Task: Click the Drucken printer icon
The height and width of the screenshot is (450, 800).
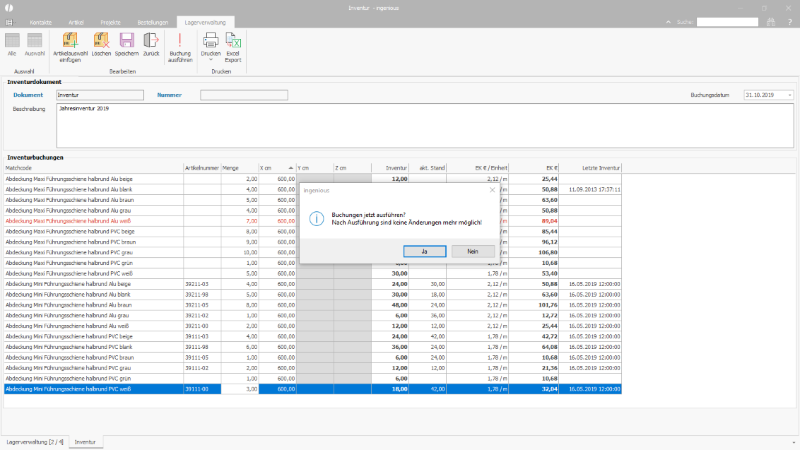Action: (211, 40)
